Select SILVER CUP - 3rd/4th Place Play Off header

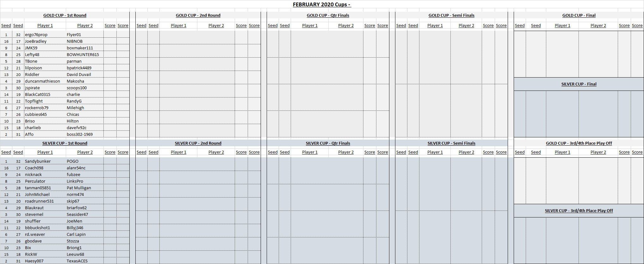coord(579,211)
